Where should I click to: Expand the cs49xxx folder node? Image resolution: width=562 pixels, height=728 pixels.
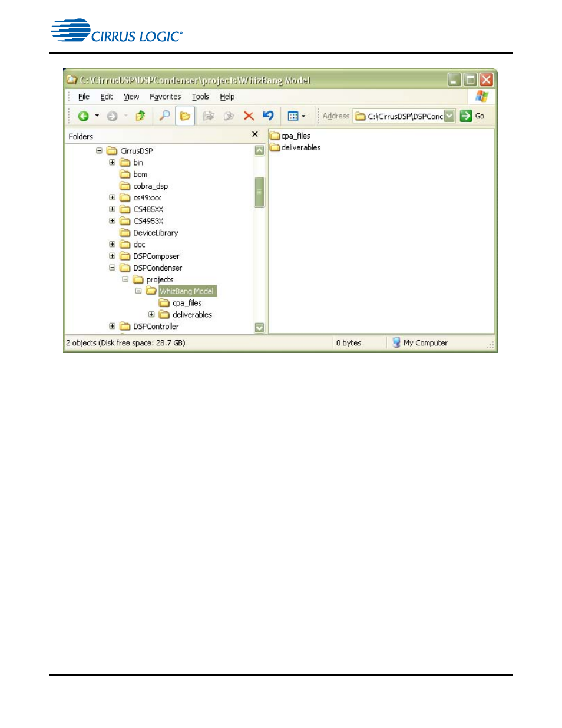(112, 197)
